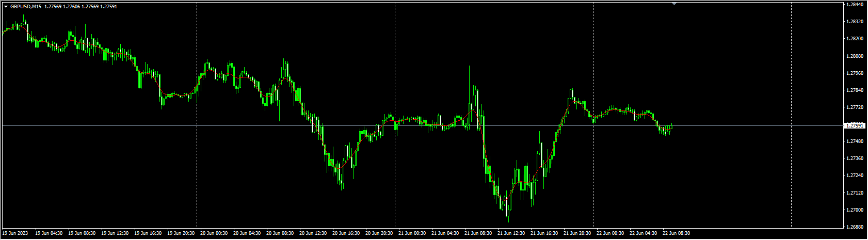Click the 22 Jun 04:30 time label
Screen dimensions: 868x240
(x=643, y=233)
